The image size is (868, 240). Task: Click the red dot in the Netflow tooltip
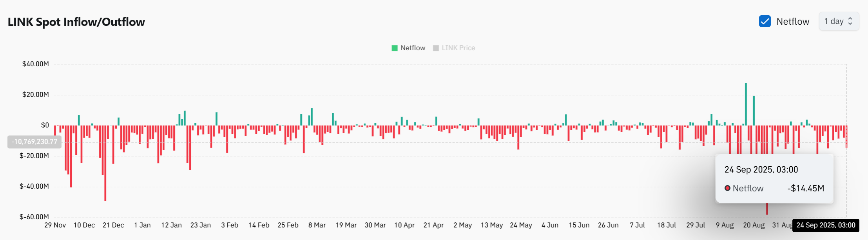pyautogui.click(x=727, y=188)
